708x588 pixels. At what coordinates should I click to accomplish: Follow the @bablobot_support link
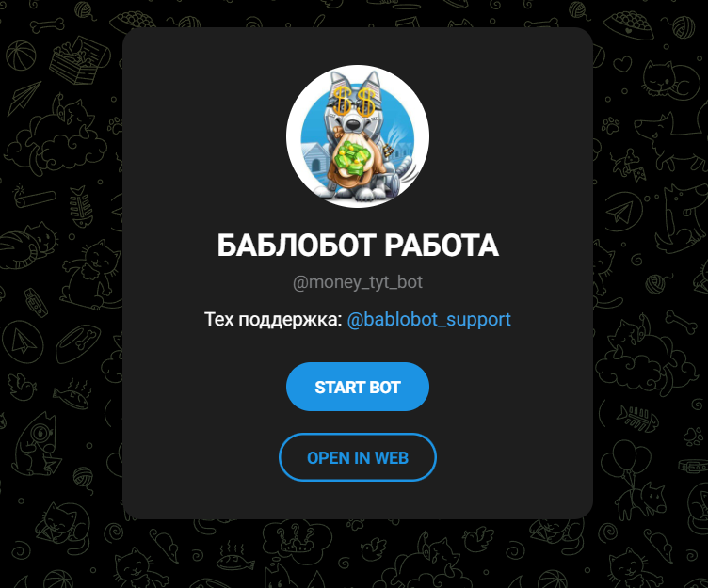tap(428, 319)
